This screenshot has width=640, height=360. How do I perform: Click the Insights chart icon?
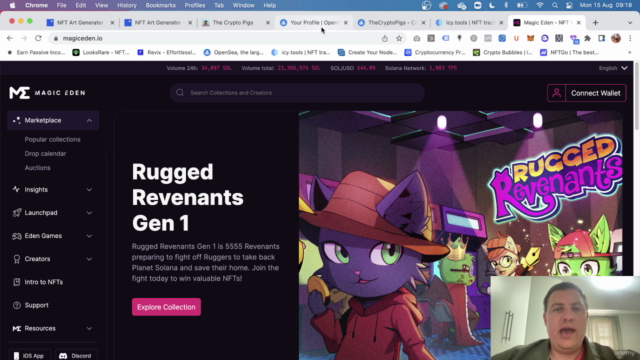(x=16, y=189)
